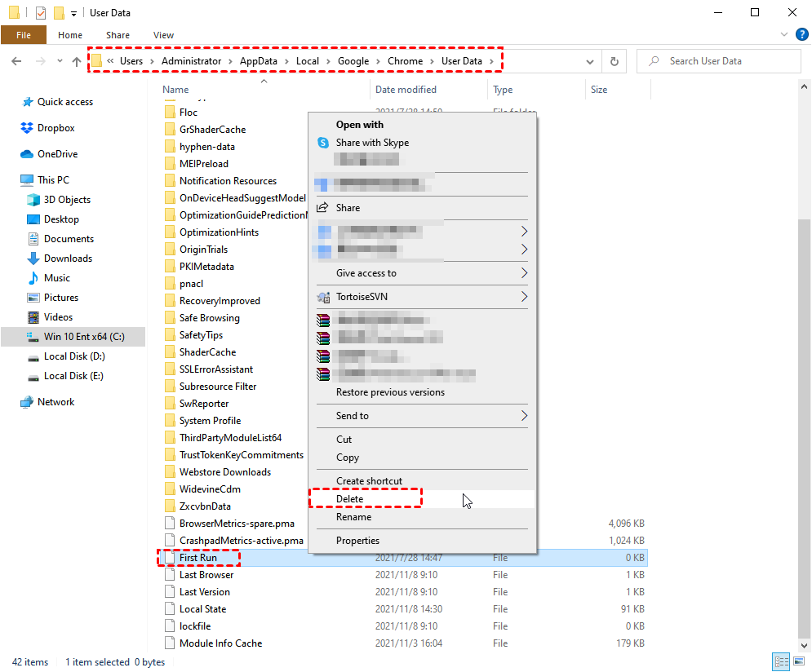Refresh the User Data folder
The image size is (812, 672).
[x=615, y=61]
